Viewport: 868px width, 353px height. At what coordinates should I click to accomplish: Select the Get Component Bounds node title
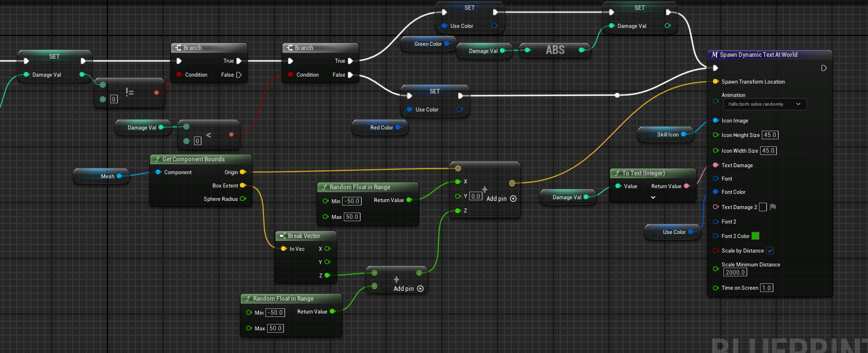click(193, 159)
